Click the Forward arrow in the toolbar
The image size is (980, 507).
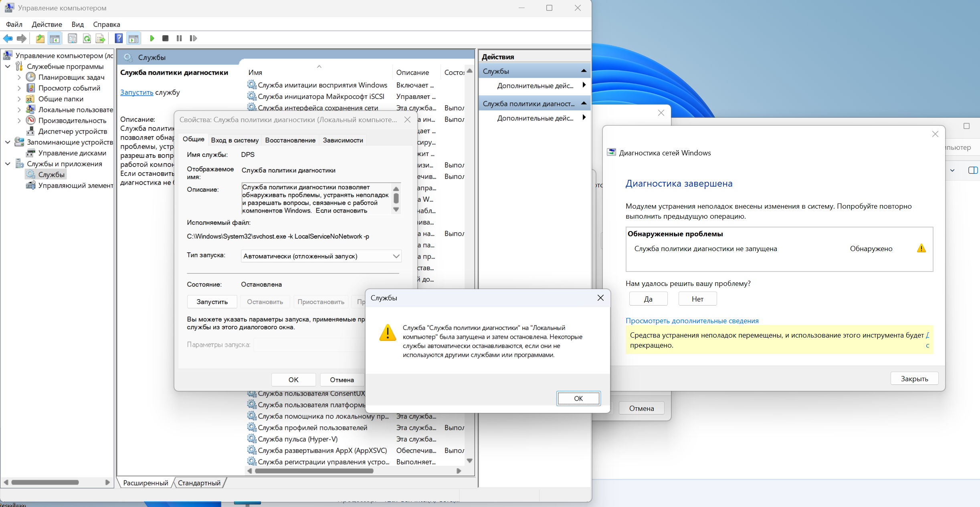pos(22,38)
